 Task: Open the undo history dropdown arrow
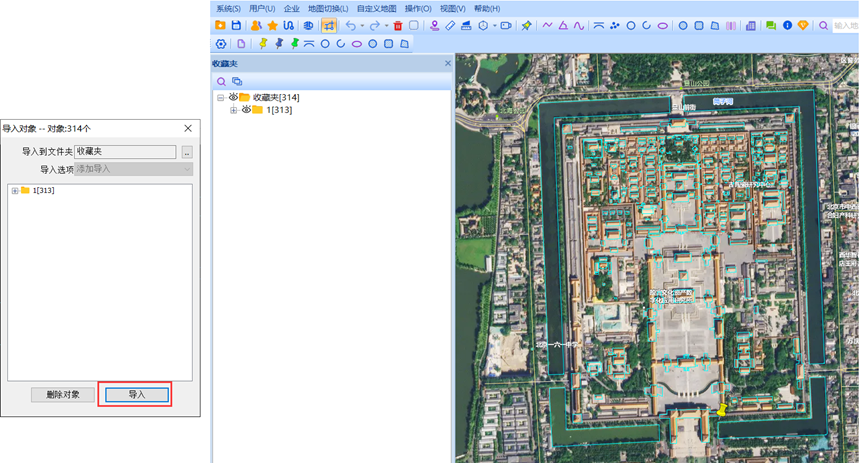362,26
